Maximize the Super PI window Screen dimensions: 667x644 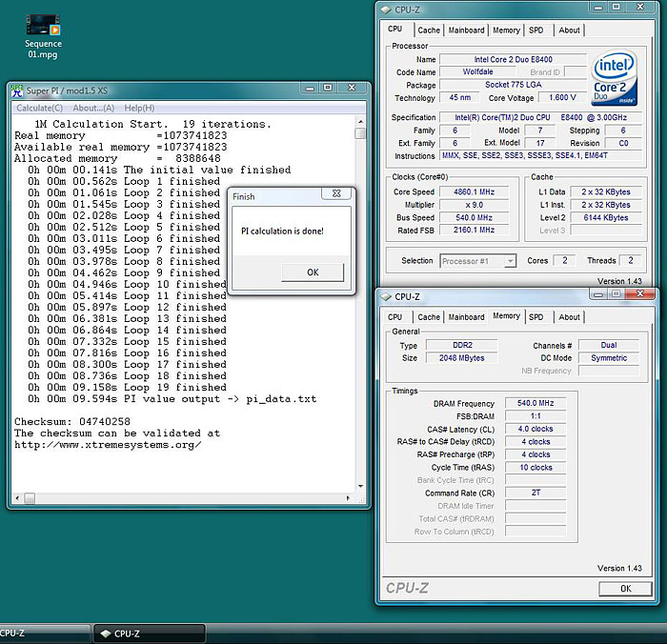click(x=328, y=88)
